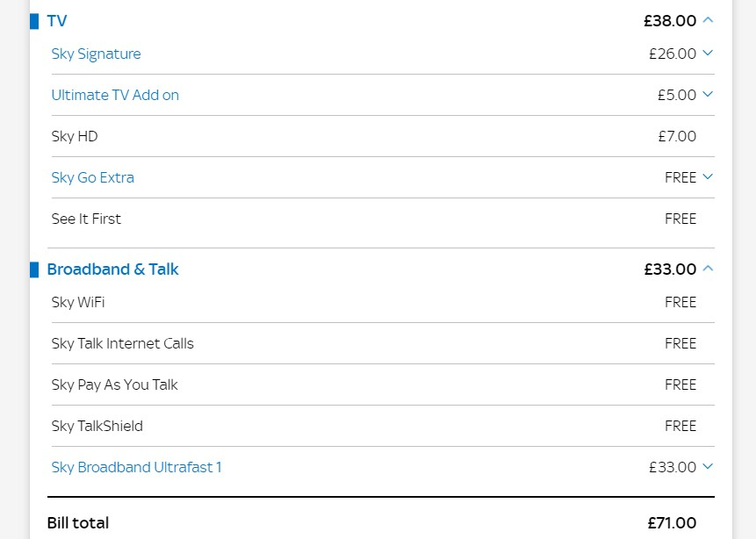Open the Sky Broadband Ultrafast 1 link

tap(136, 467)
